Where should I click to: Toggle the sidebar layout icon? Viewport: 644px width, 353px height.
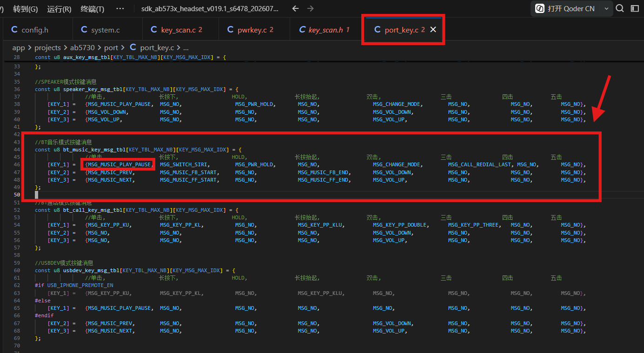(635, 8)
